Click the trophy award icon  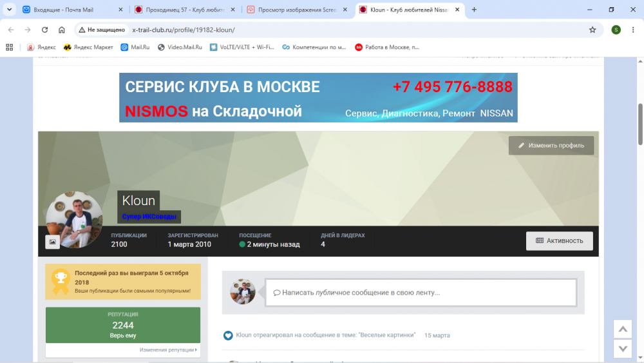[x=61, y=282]
